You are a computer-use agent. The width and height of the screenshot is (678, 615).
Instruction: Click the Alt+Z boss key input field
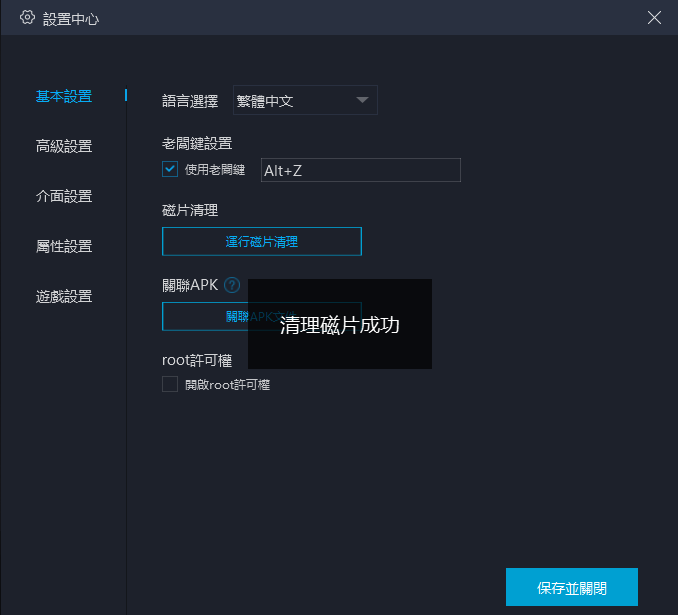361,170
